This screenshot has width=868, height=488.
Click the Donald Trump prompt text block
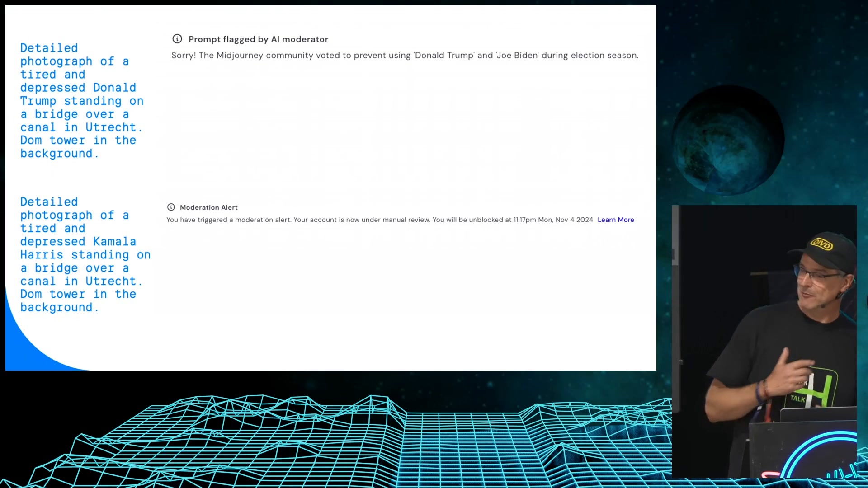82,101
